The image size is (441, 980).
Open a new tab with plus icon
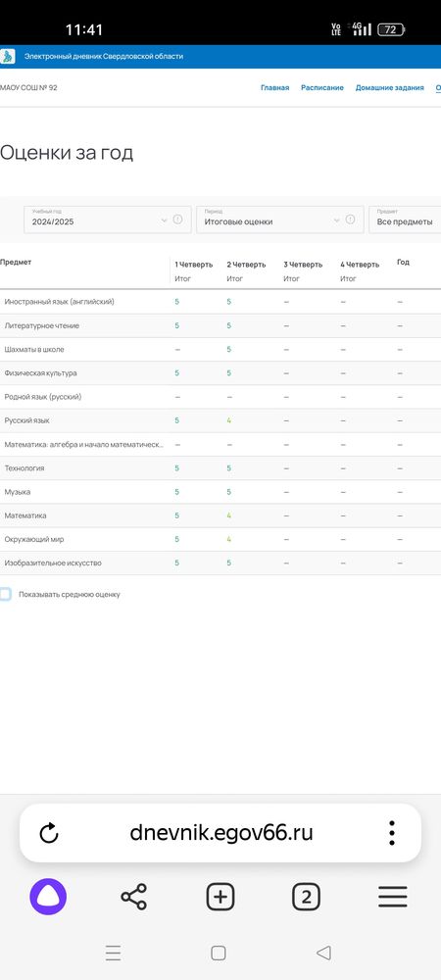[x=220, y=897]
